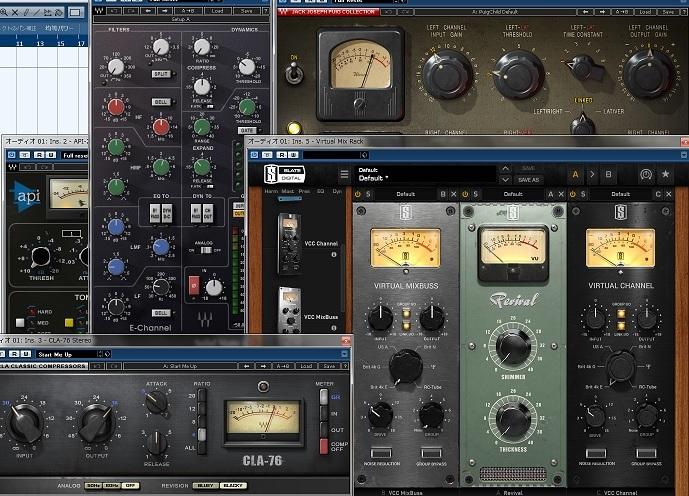Click the circular dial icon beside the star
The image size is (689, 496).
[645, 174]
